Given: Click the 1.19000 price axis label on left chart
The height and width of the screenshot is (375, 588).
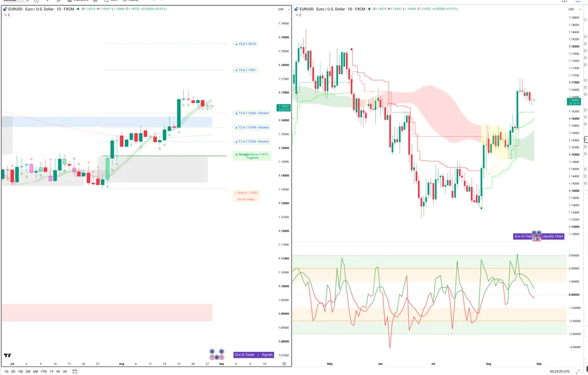Looking at the screenshot, I should (283, 37).
